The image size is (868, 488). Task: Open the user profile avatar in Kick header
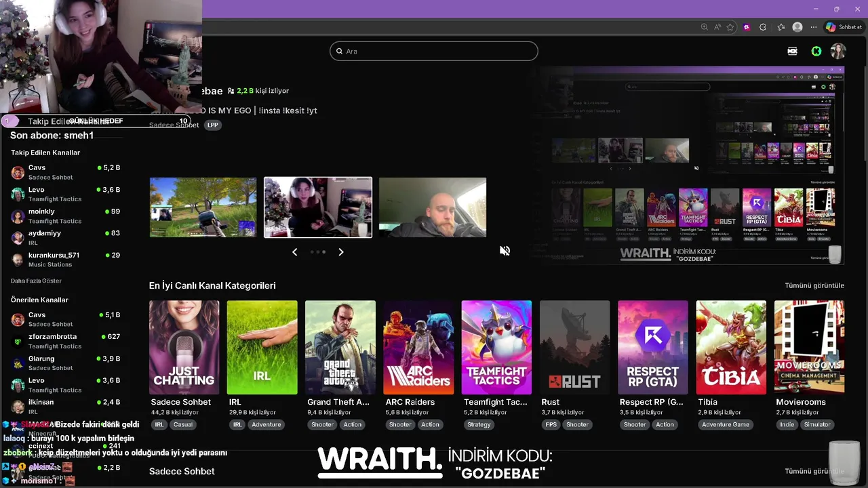pos(839,52)
